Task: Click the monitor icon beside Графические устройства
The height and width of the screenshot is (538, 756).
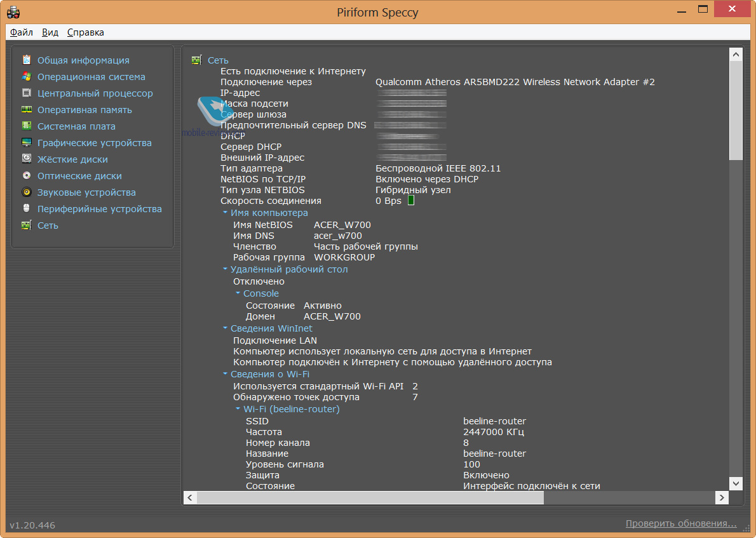Action: (x=27, y=142)
